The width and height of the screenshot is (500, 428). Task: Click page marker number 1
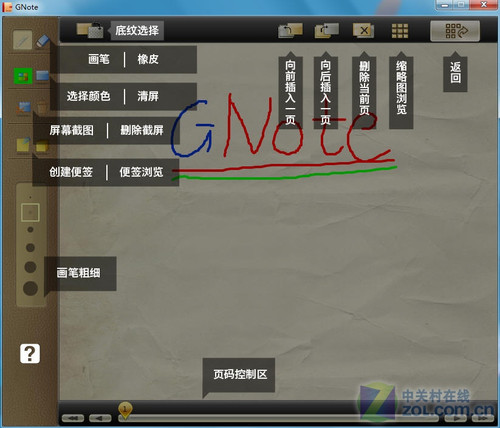coord(125,410)
